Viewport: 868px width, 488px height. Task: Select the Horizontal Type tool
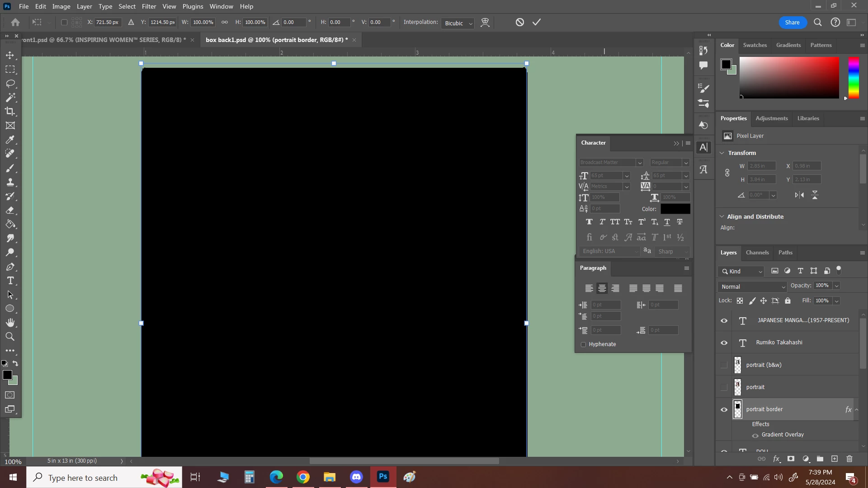(x=10, y=281)
